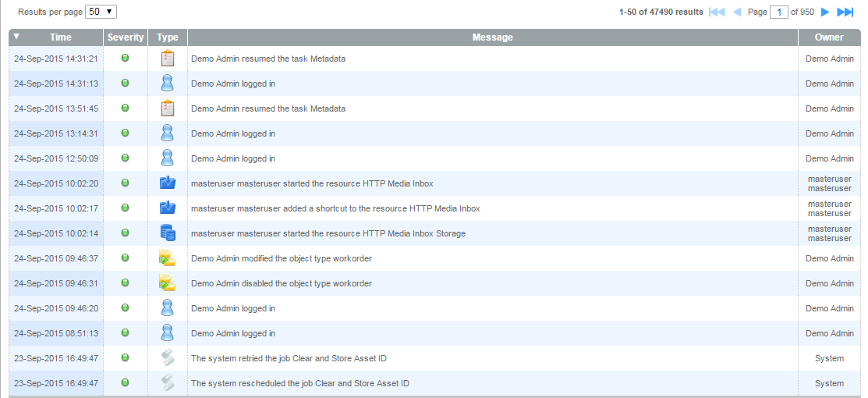Click the rescheduled job Clear and Store message
Viewport: 868px width, 398px height.
point(300,383)
